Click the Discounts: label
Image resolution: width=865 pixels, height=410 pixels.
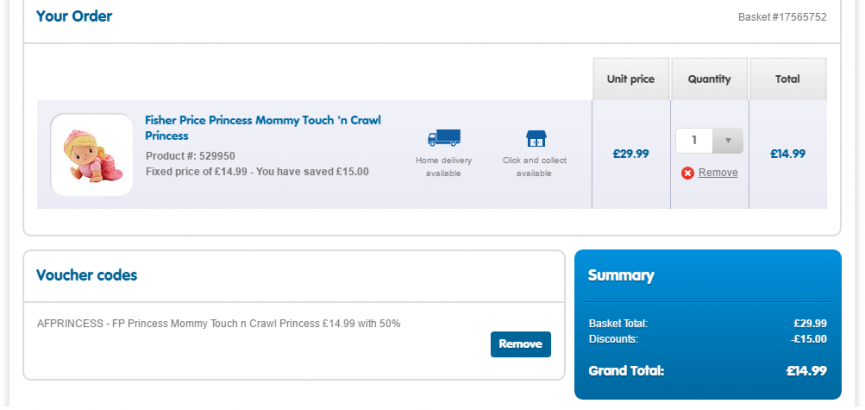click(613, 339)
